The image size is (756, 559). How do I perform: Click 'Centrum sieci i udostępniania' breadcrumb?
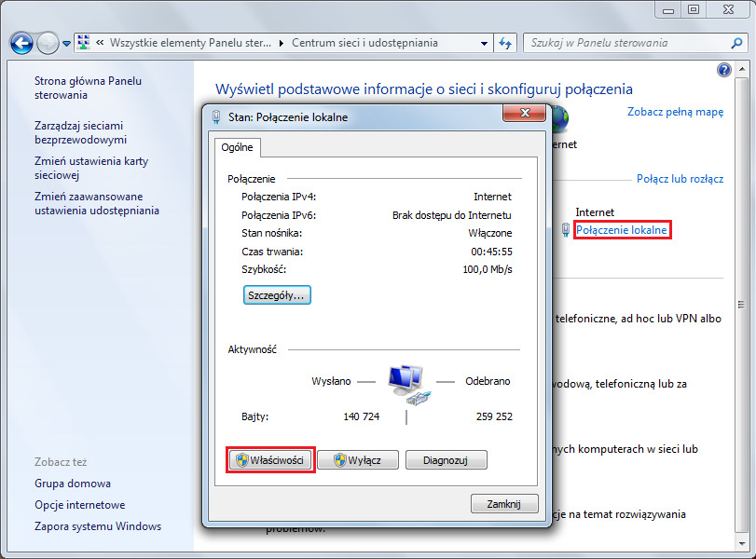click(364, 43)
